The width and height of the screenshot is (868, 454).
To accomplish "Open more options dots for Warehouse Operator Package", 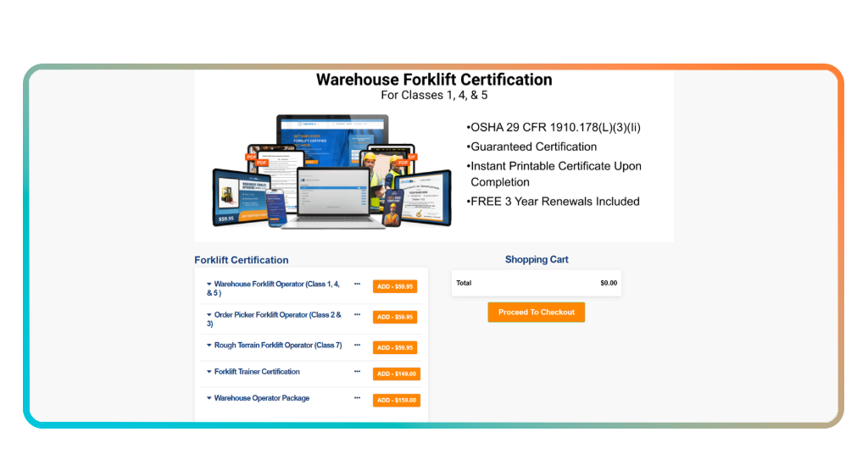I will coord(357,397).
